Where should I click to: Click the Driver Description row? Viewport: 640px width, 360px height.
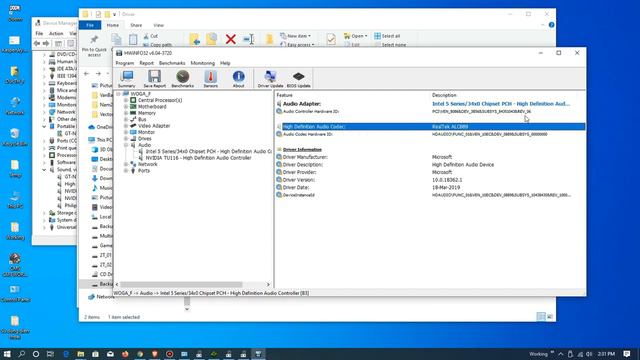pos(431,164)
